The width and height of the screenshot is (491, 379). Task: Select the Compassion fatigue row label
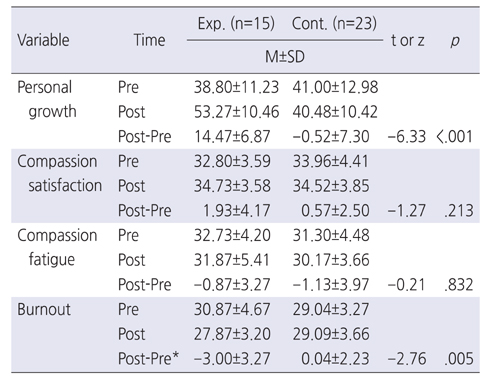coord(57,247)
